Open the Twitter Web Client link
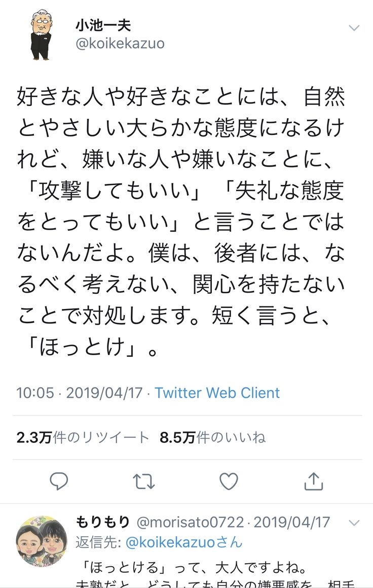This screenshot has height=588, width=373. pos(217,393)
